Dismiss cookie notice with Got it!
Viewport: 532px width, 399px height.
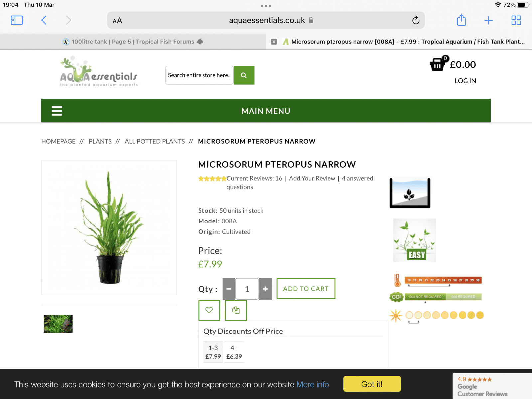pos(372,384)
